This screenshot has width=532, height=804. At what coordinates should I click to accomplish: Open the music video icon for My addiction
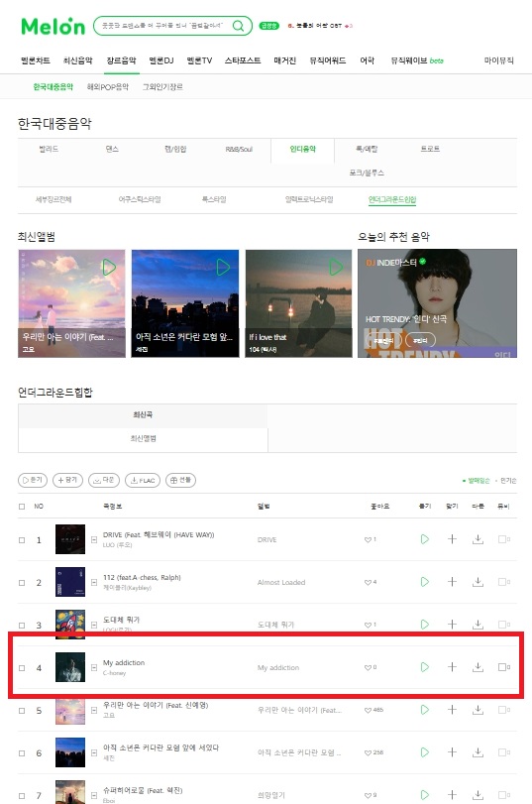504,667
